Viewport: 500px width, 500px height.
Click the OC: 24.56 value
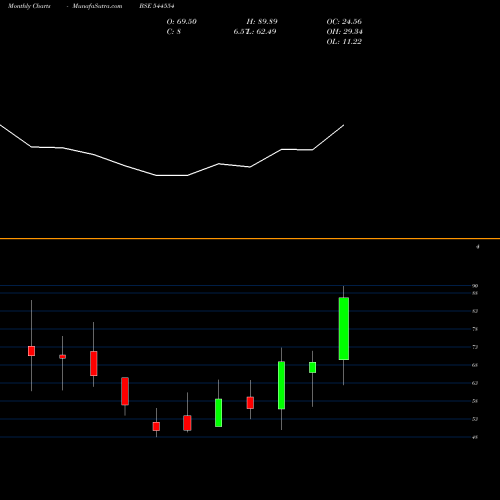[344, 22]
